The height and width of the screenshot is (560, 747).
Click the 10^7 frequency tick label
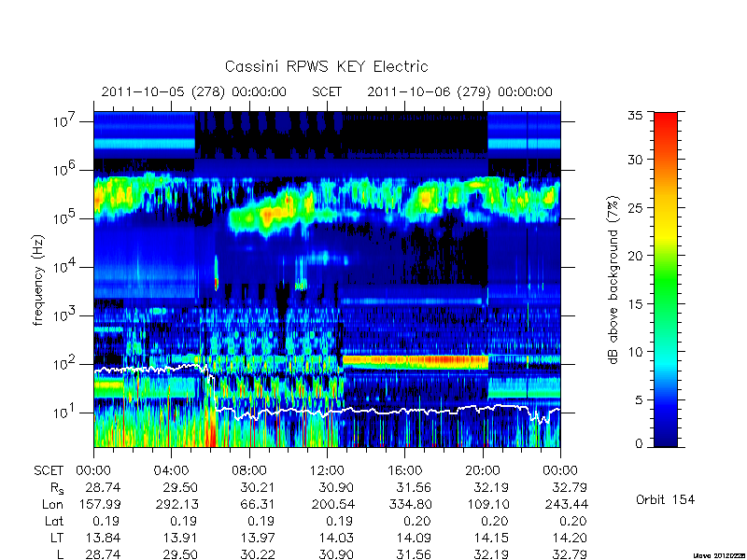[x=63, y=120]
